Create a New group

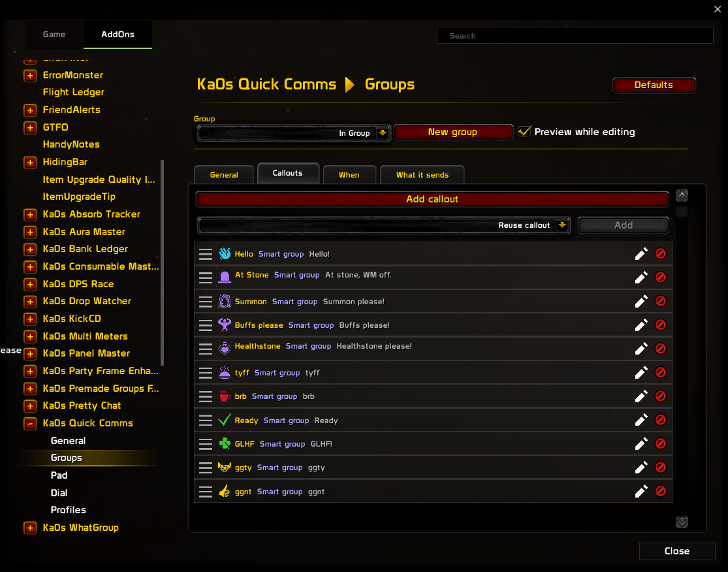pyautogui.click(x=452, y=132)
